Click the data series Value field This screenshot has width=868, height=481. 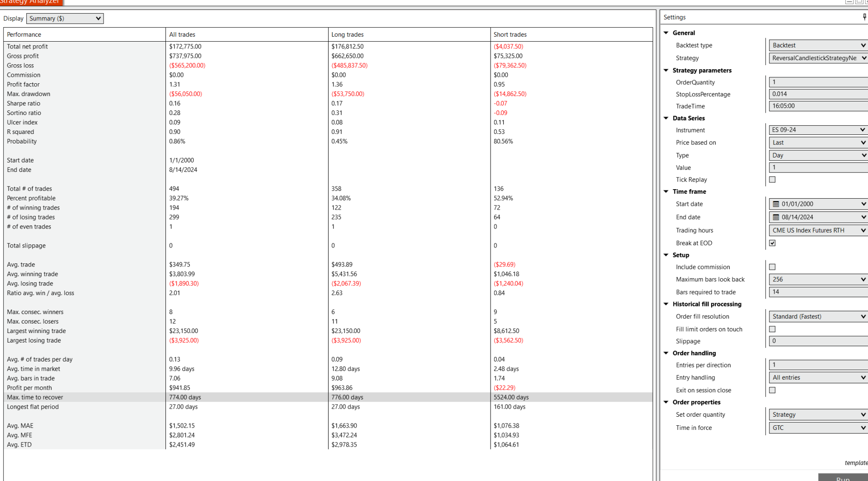[x=818, y=167]
